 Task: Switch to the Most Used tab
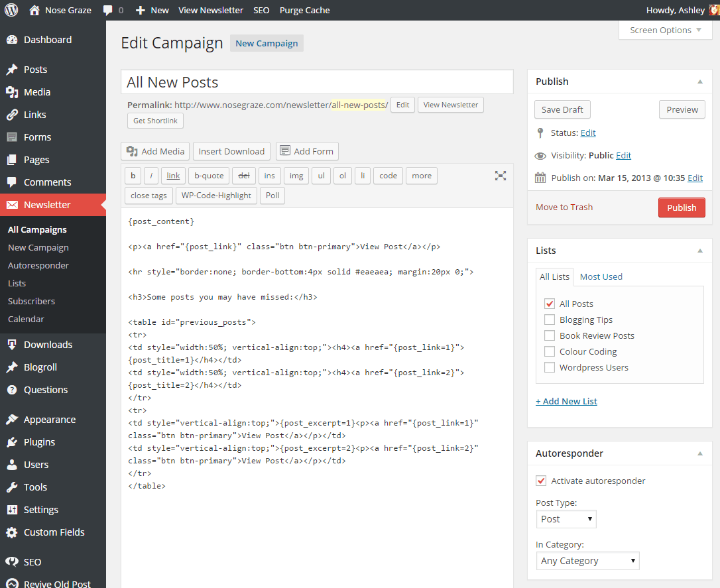pos(601,276)
